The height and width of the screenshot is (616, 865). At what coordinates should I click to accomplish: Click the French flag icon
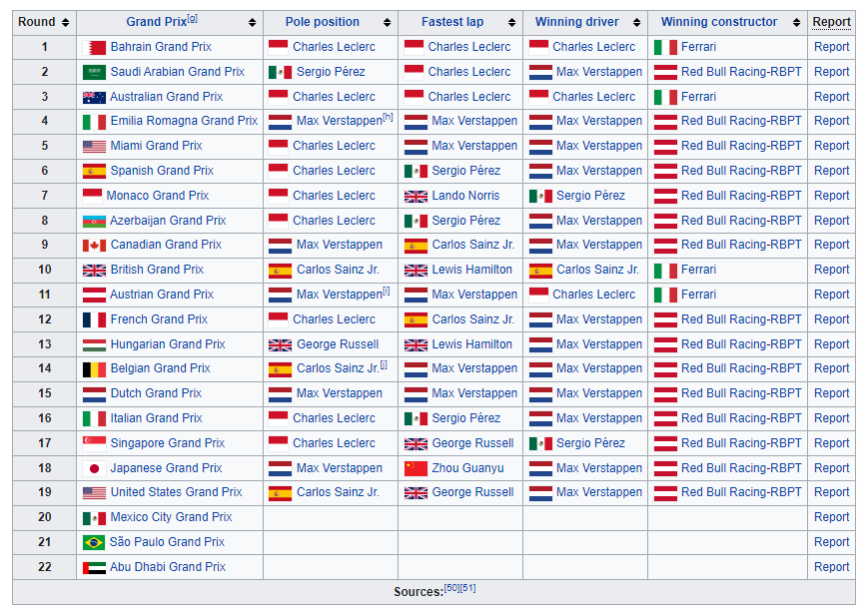coord(94,319)
